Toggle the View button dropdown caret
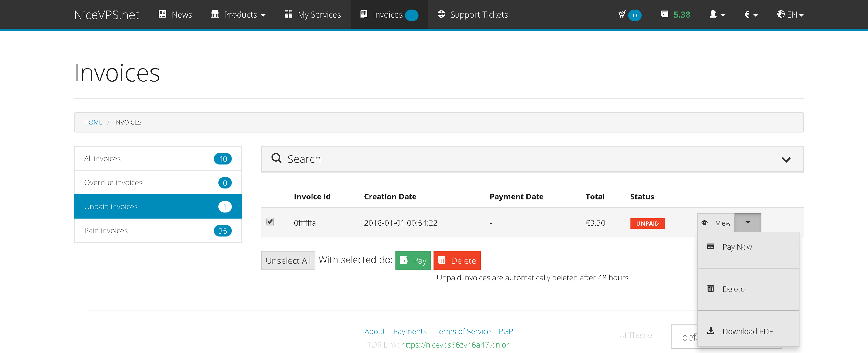This screenshot has height=353, width=868. [x=747, y=223]
